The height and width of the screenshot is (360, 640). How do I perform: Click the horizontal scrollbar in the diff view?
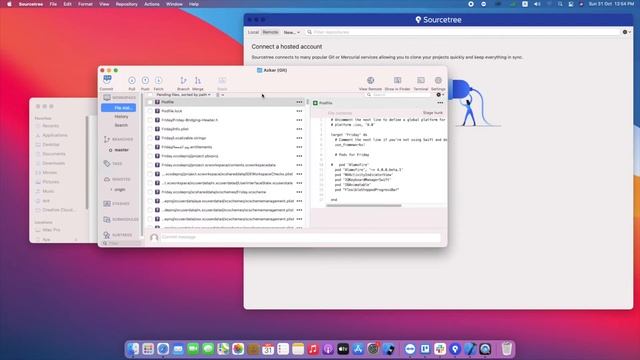point(364,205)
